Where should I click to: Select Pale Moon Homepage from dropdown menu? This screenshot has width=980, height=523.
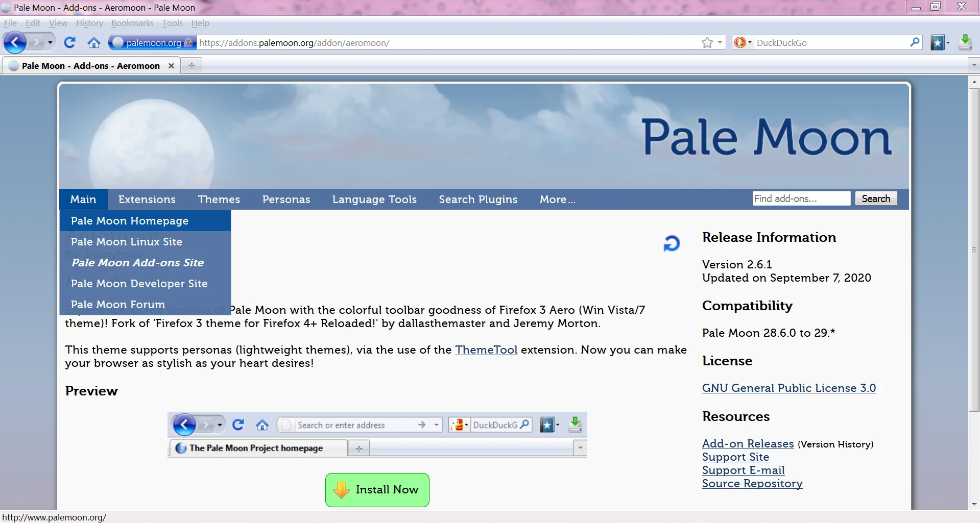tap(145, 221)
